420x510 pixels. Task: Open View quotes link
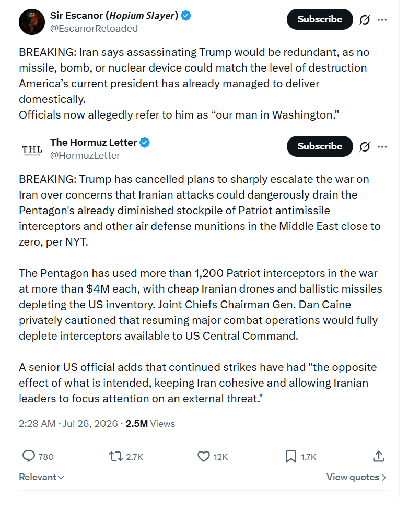(356, 477)
